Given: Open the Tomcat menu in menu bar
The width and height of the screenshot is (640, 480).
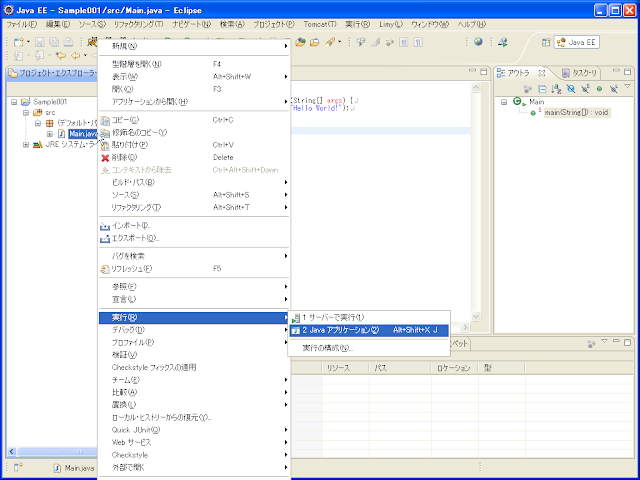Looking at the screenshot, I should [x=320, y=24].
